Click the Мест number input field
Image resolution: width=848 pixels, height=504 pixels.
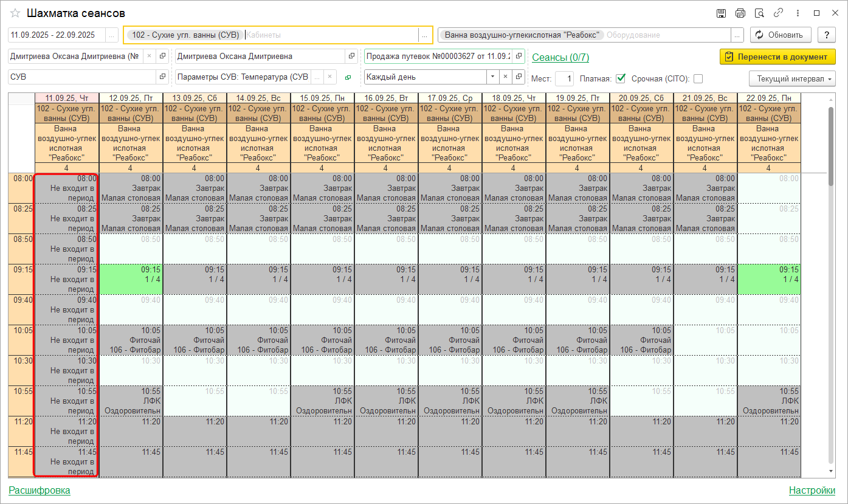point(564,78)
